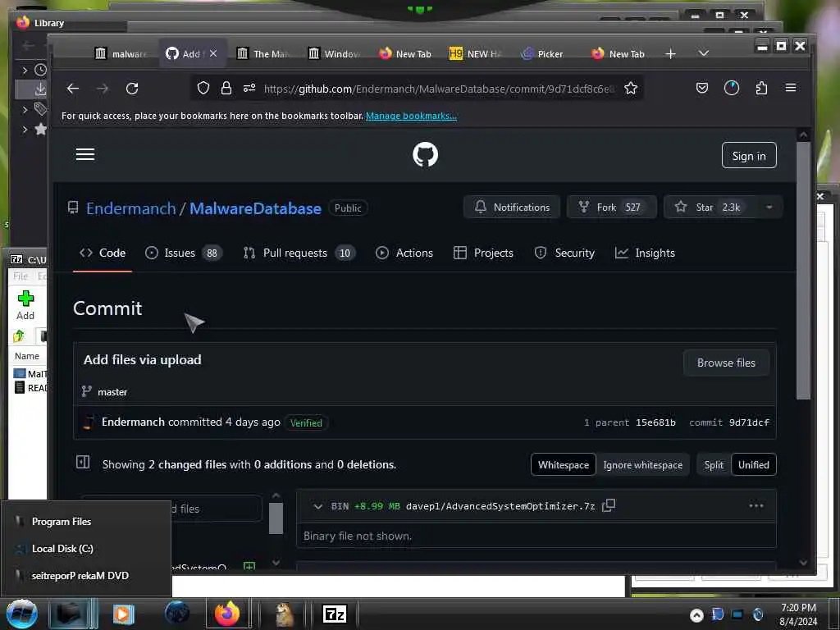The width and height of the screenshot is (840, 630).
Task: Open the Windows Start orb
Action: click(21, 614)
